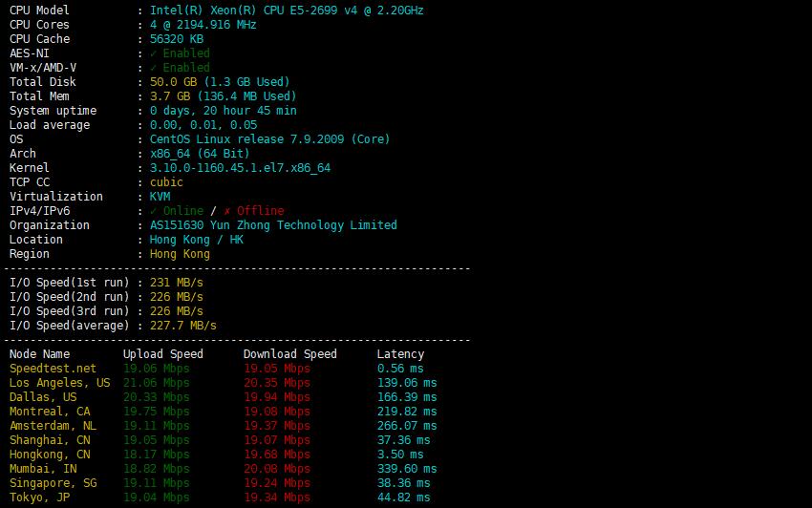The width and height of the screenshot is (812, 508).
Task: Click Montreal latency 219.82 ms
Action: click(x=407, y=412)
